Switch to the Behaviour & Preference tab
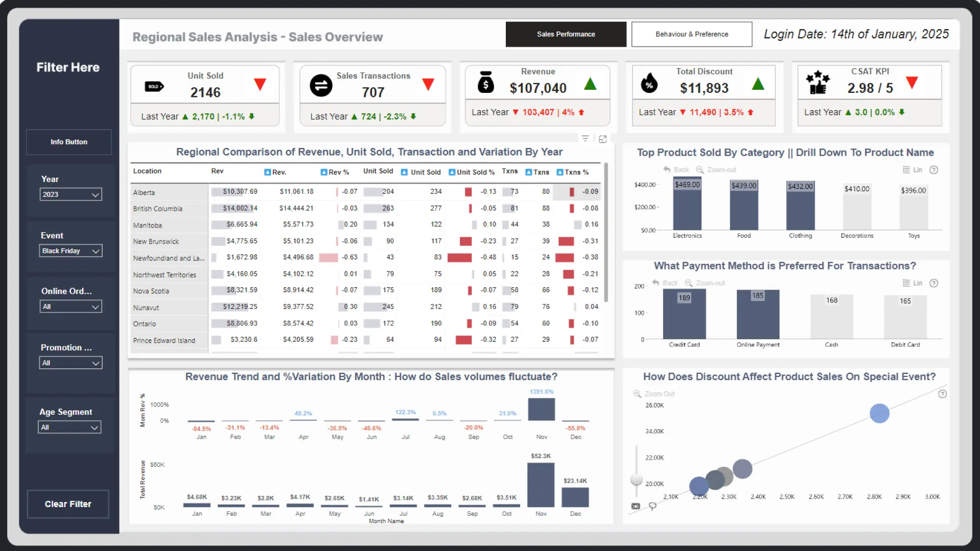The height and width of the screenshot is (551, 980). click(x=692, y=34)
